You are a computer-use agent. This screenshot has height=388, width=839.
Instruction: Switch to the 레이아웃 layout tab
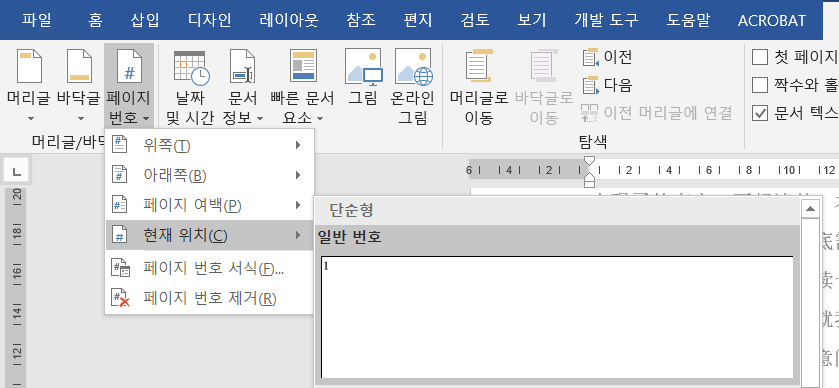coord(289,20)
